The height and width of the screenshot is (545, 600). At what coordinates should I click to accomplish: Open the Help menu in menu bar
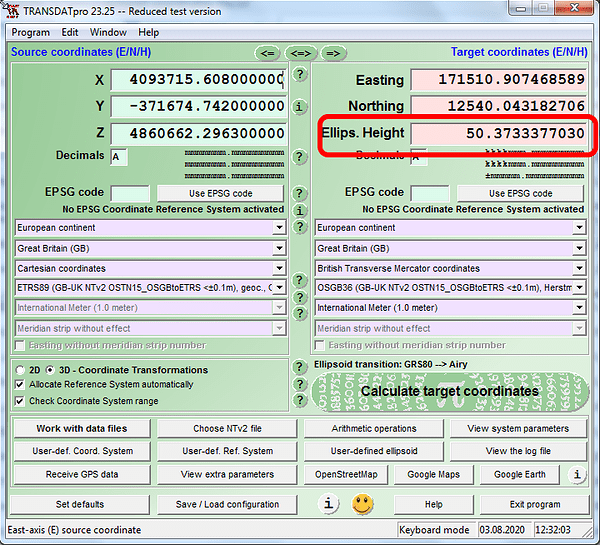pyautogui.click(x=148, y=32)
